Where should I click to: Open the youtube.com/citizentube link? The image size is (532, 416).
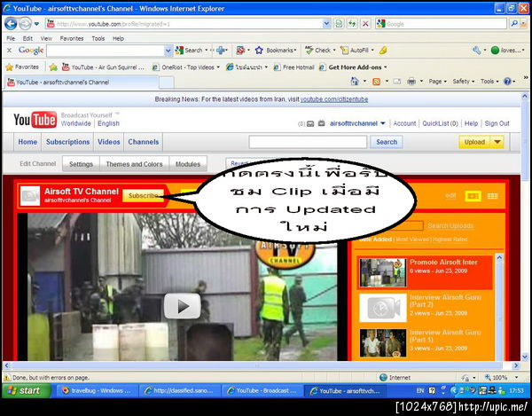point(334,99)
